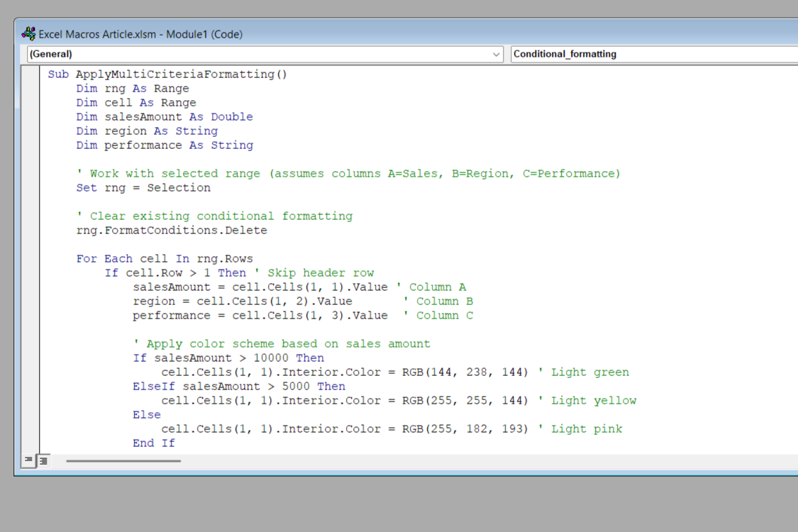Image resolution: width=798 pixels, height=532 pixels.
Task: Click the title 'Excel Macros Article.xlsm - Module1 (Code)'
Action: coord(140,34)
